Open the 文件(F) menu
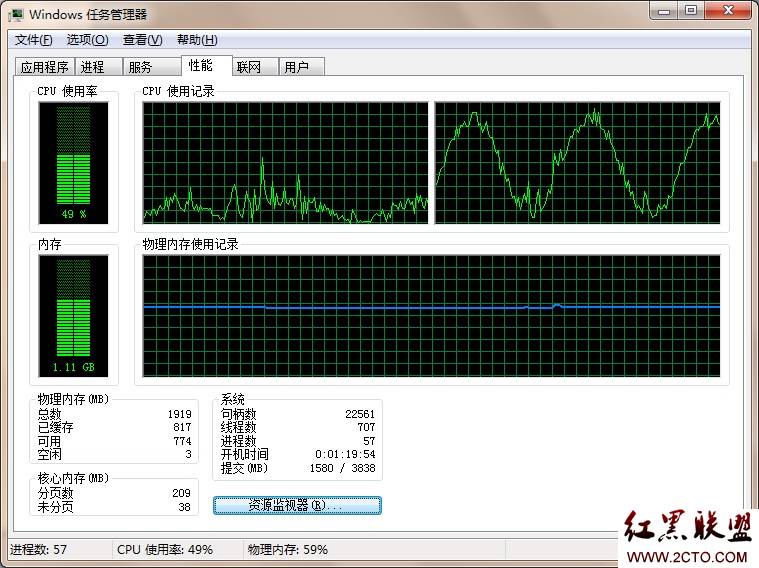 [x=33, y=40]
